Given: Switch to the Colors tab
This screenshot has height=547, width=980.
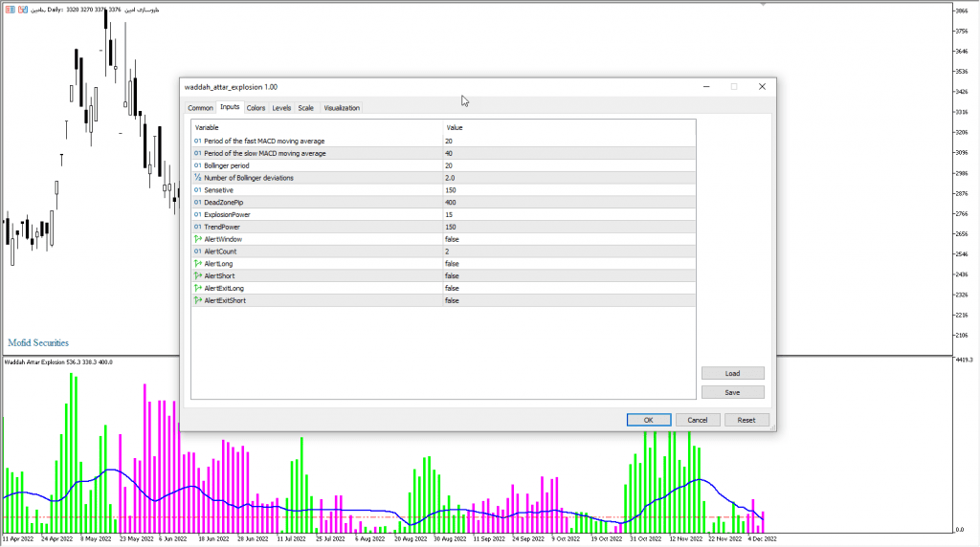Looking at the screenshot, I should coord(256,108).
